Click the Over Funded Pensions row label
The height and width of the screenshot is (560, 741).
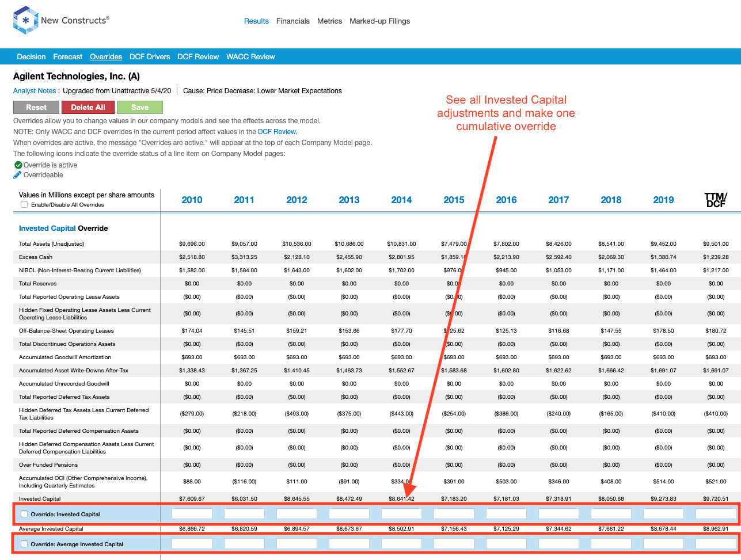point(48,465)
